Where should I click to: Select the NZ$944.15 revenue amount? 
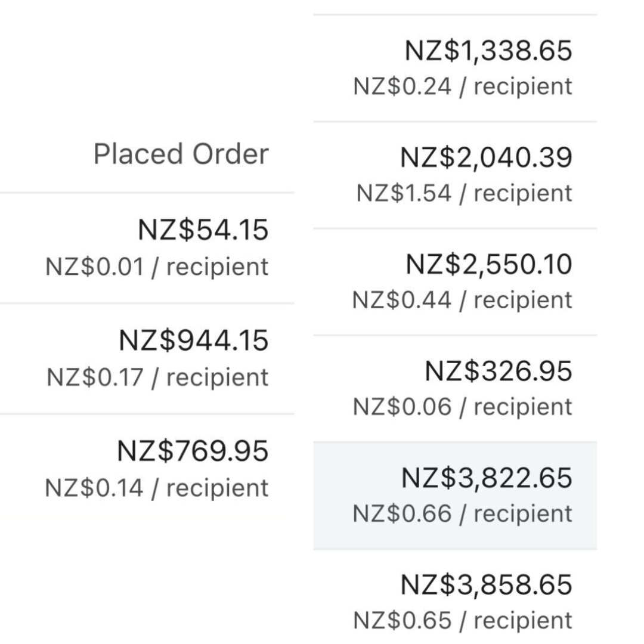pyautogui.click(x=193, y=341)
